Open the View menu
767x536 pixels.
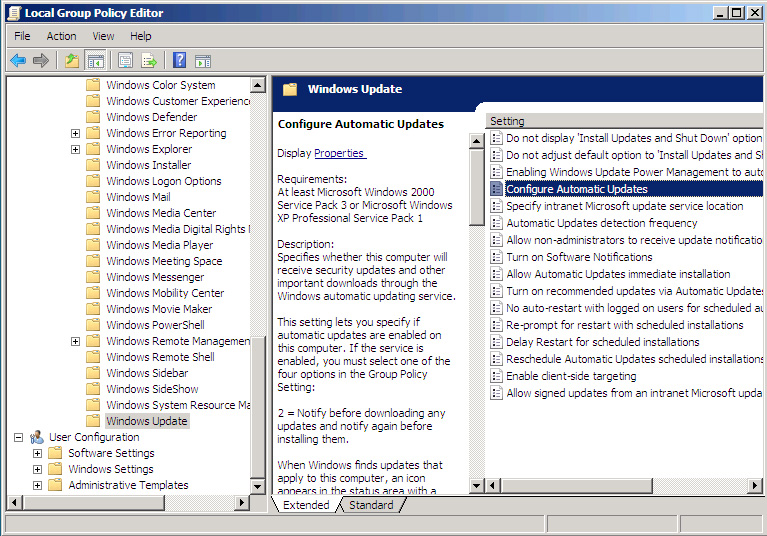[x=103, y=36]
